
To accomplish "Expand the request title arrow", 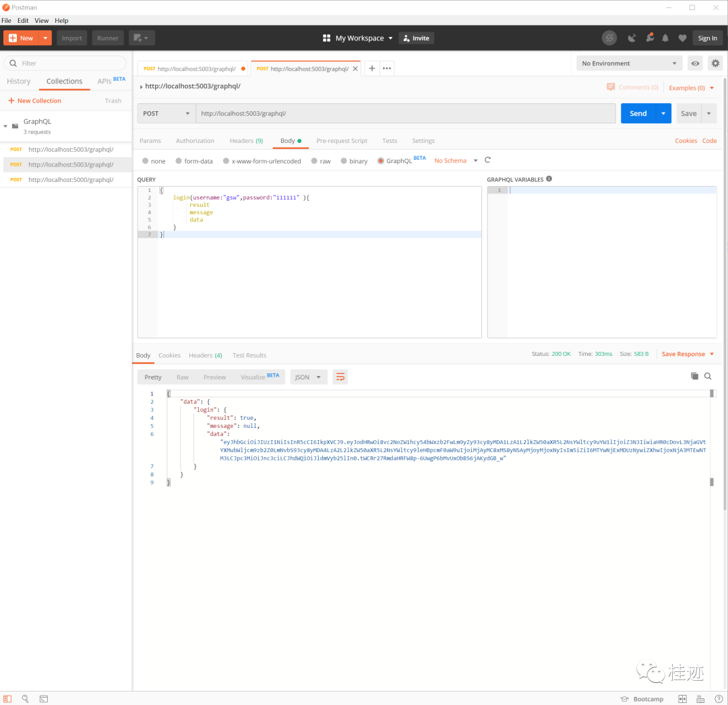I will click(x=141, y=87).
